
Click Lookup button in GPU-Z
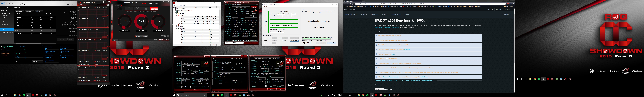tap(254, 7)
